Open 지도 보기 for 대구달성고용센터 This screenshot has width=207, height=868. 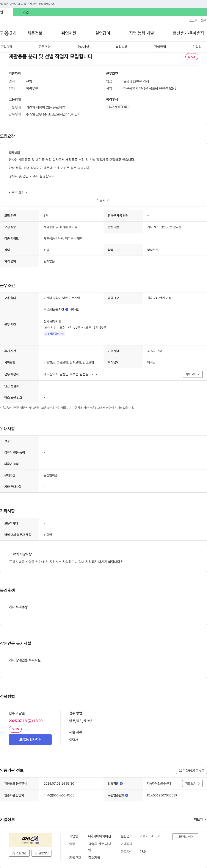[x=193, y=784]
